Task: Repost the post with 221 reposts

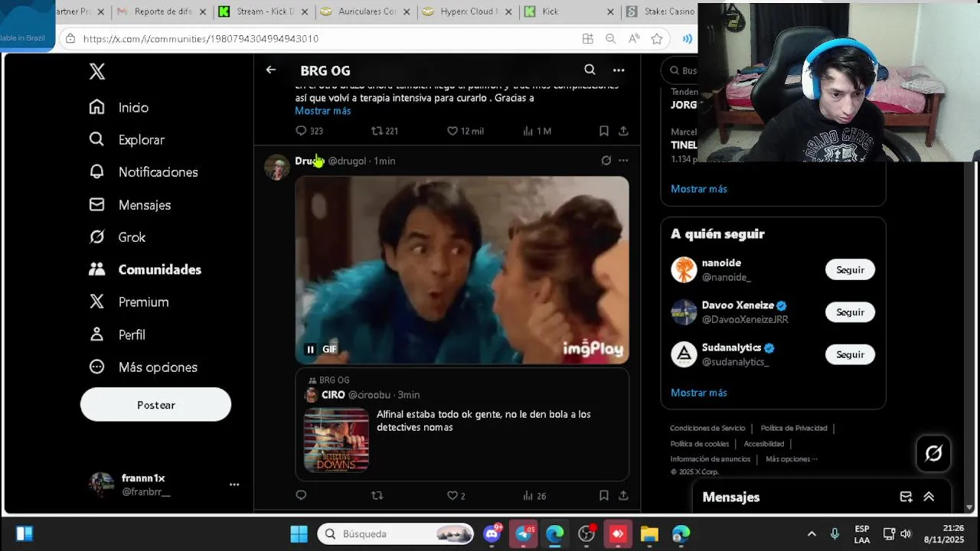Action: coord(377,131)
